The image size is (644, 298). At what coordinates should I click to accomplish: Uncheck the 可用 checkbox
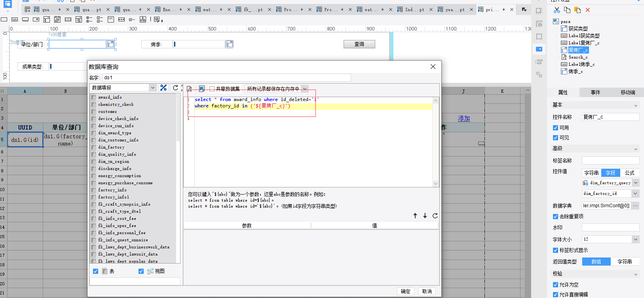pyautogui.click(x=555, y=128)
